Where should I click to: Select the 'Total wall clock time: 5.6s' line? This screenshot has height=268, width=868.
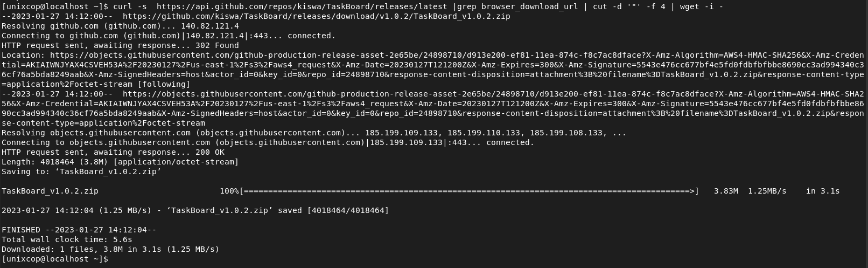67,239
